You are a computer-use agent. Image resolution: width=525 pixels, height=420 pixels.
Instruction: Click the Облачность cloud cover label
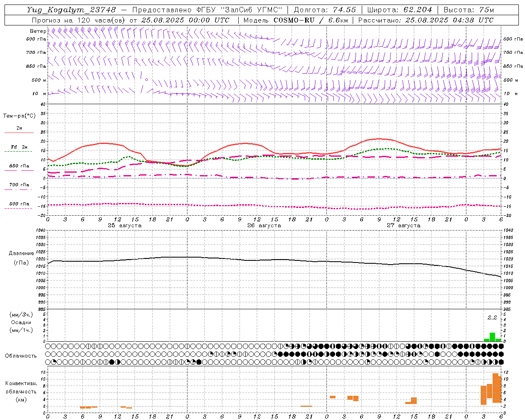[21, 356]
